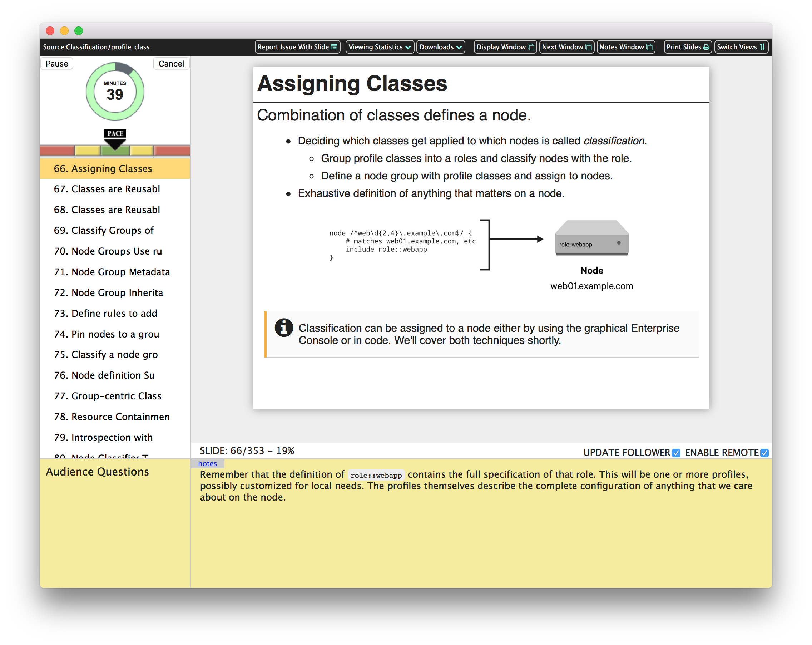
Task: Open the Notes Window via its icon
Action: point(649,47)
